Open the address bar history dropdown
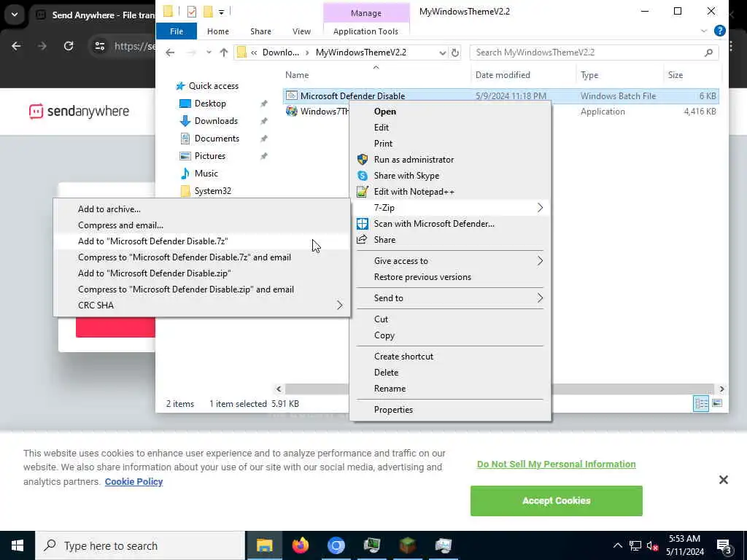This screenshot has height=560, width=747. [x=442, y=52]
